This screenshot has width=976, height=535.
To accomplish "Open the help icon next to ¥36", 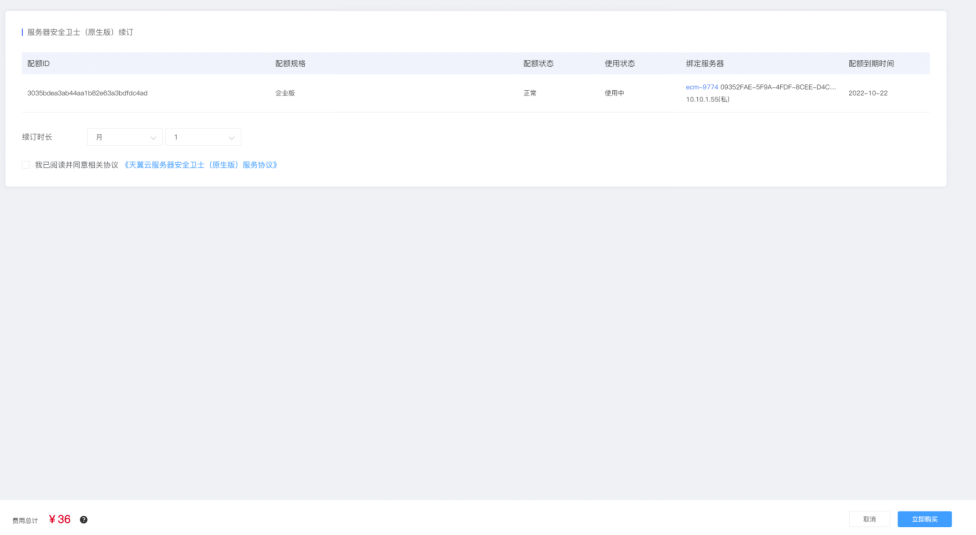I will [83, 519].
